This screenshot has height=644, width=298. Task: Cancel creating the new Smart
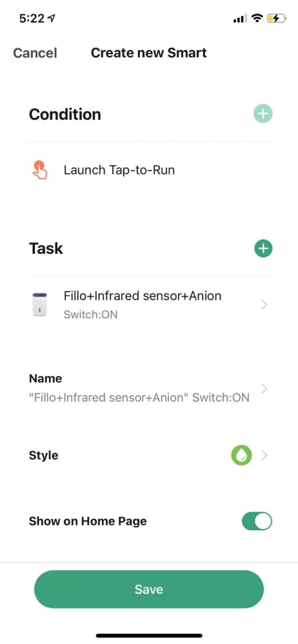point(35,53)
